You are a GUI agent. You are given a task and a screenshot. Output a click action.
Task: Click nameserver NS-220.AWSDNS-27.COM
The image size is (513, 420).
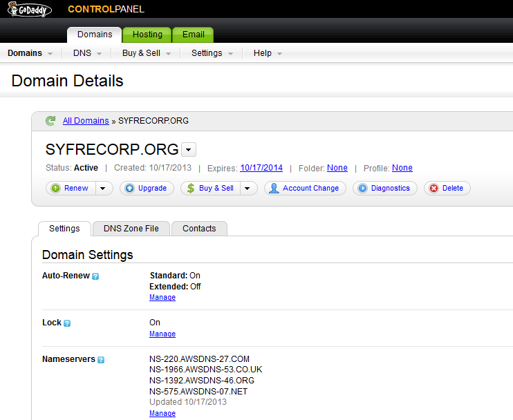199,359
